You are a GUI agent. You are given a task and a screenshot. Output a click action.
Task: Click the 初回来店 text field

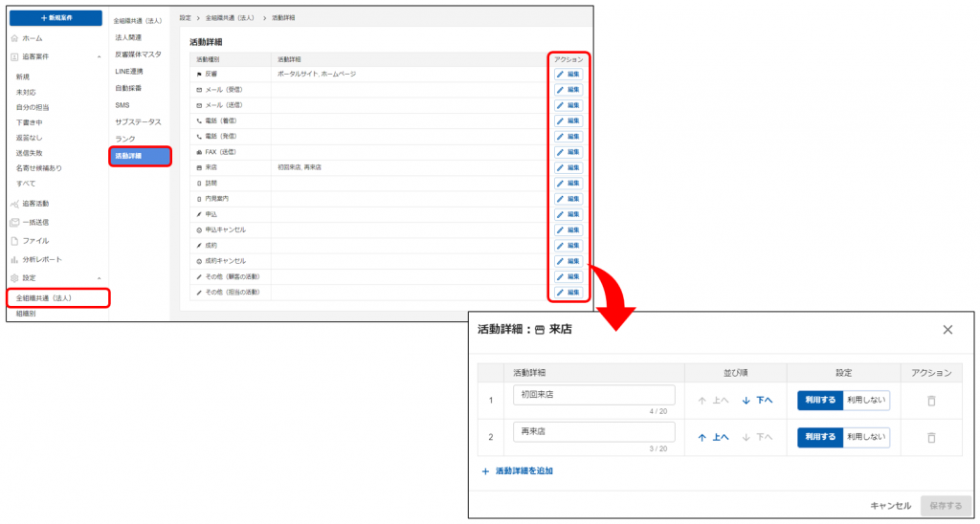593,395
